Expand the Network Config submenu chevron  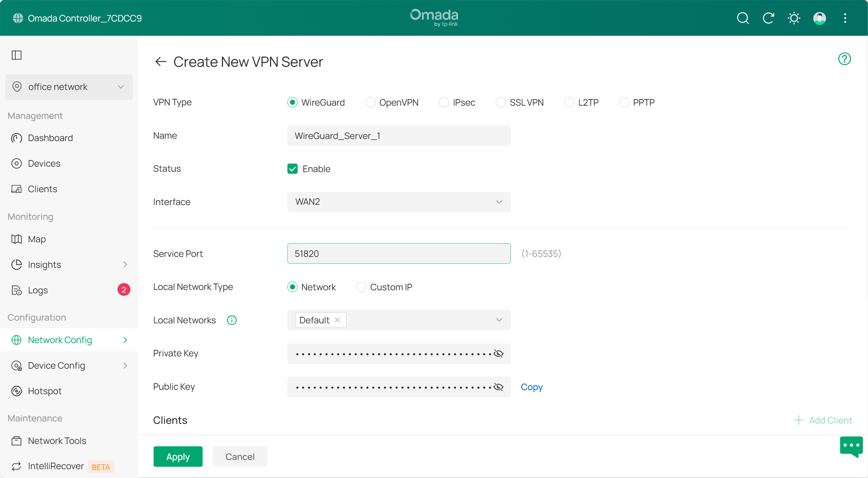(125, 340)
